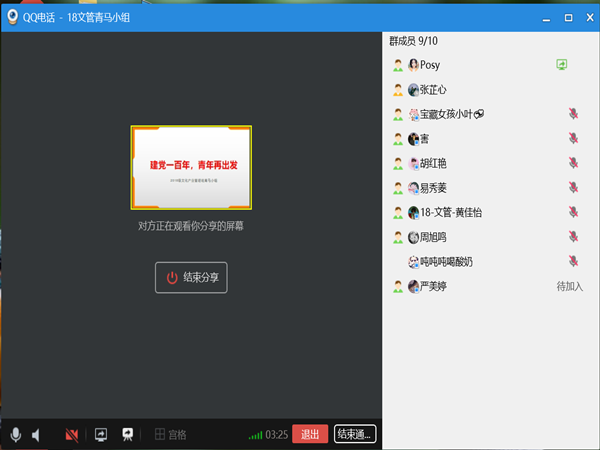Click the screen share toolbar icon

coord(100,435)
